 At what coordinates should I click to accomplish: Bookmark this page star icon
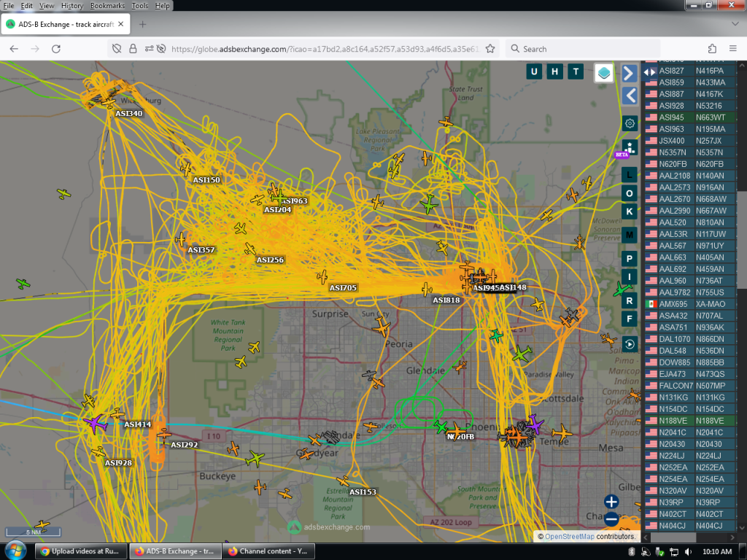pos(489,49)
